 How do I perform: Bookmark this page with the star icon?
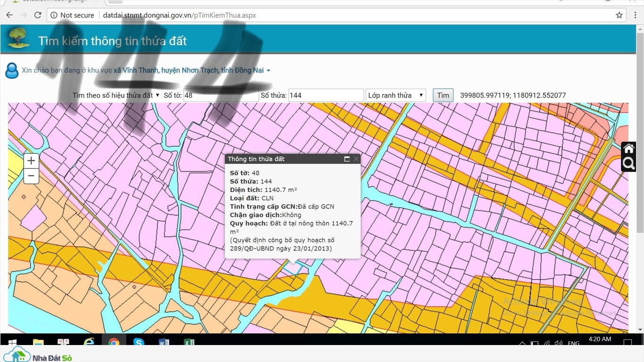click(x=619, y=15)
